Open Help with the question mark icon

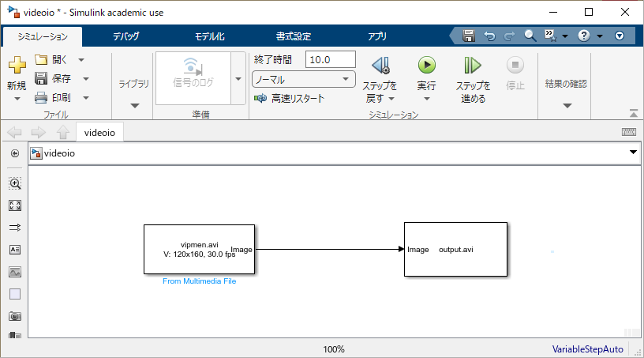[584, 36]
